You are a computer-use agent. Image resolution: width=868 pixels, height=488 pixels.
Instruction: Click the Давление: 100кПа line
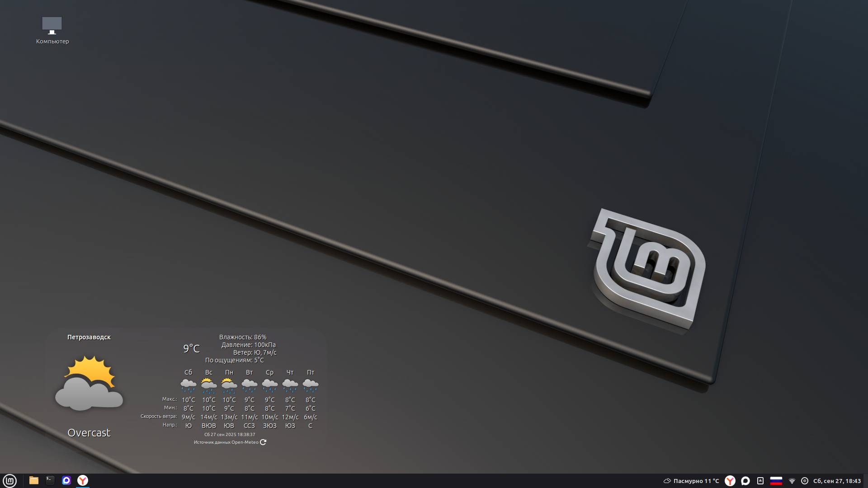[249, 345]
